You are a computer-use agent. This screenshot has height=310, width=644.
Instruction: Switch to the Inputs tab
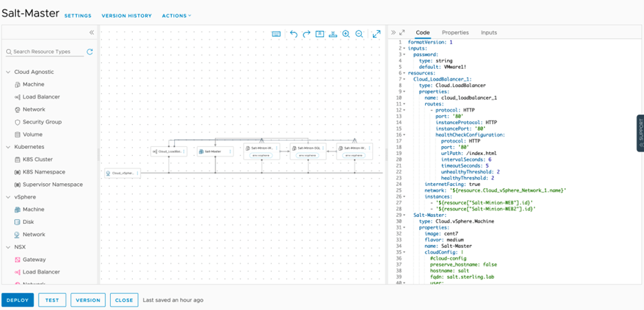click(x=489, y=32)
